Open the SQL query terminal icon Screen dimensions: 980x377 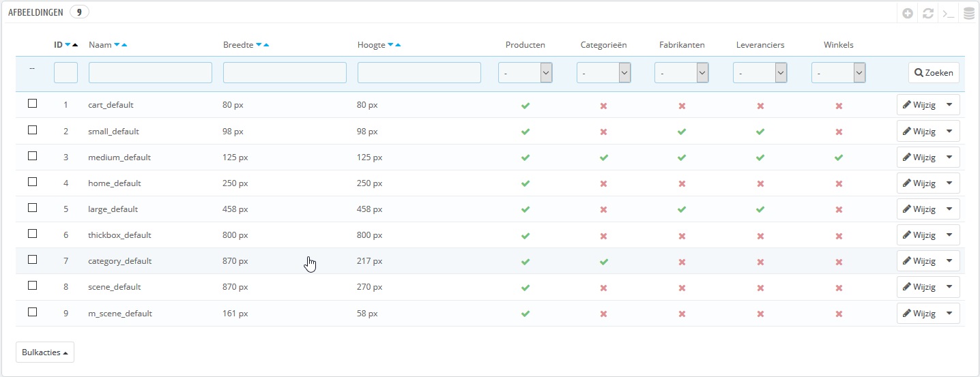947,13
